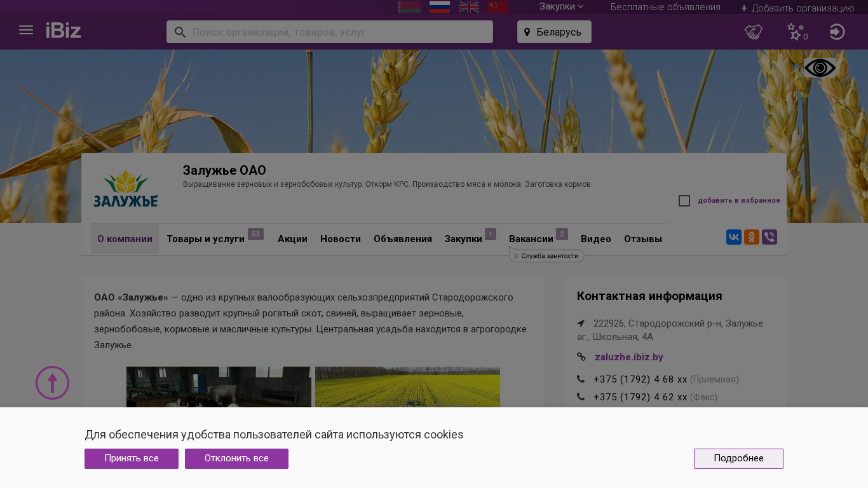This screenshot has height=488, width=868.
Task: Go to iBiz home logo
Action: [64, 30]
